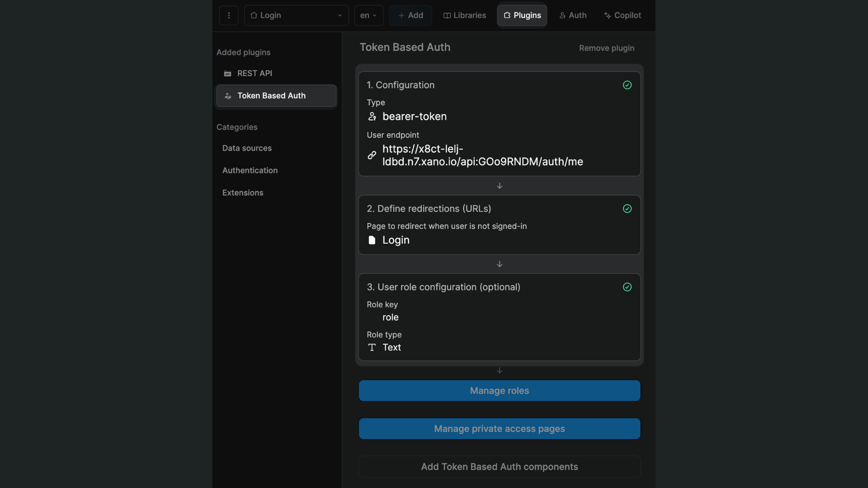Click the home icon beside Login

tap(254, 15)
